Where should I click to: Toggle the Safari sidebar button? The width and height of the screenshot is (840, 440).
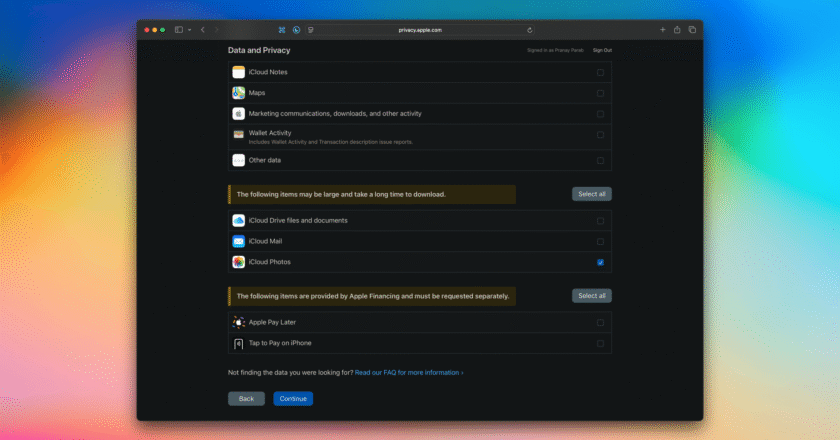(179, 30)
